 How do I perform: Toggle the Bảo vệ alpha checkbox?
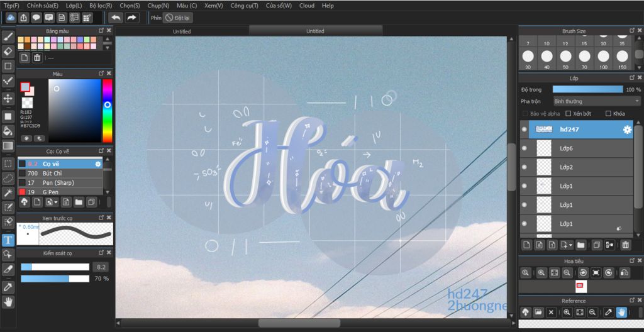click(x=525, y=113)
